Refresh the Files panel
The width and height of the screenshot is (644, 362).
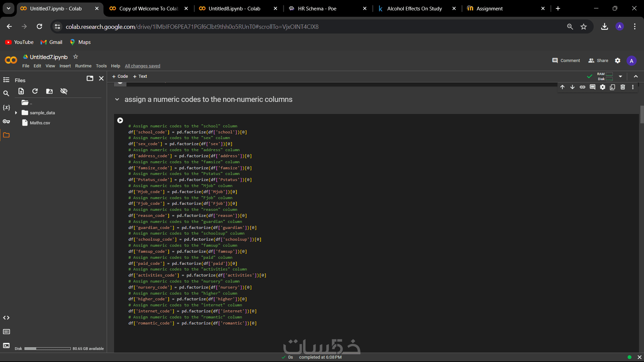coord(35,91)
